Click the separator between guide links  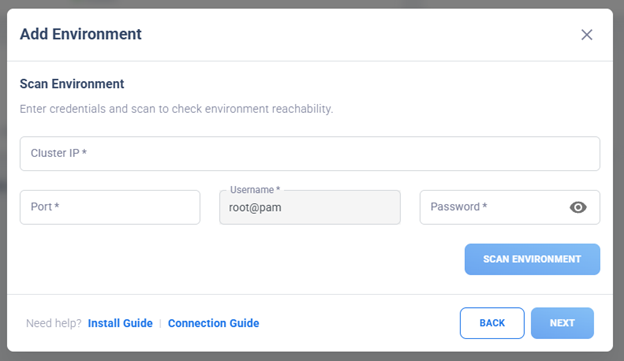click(x=160, y=323)
